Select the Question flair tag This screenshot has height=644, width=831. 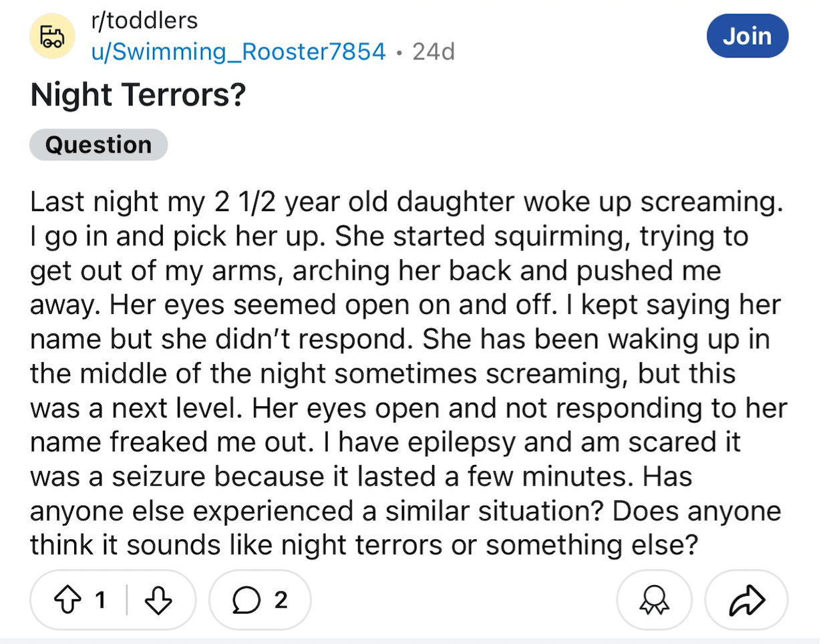point(98,144)
